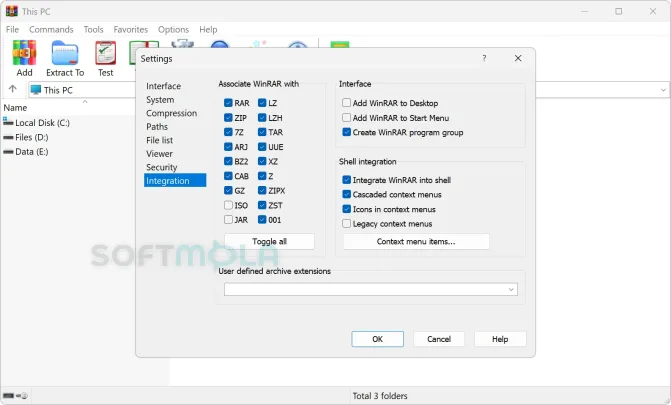Click the up one level arrow
The image size is (671, 405).
(12, 89)
